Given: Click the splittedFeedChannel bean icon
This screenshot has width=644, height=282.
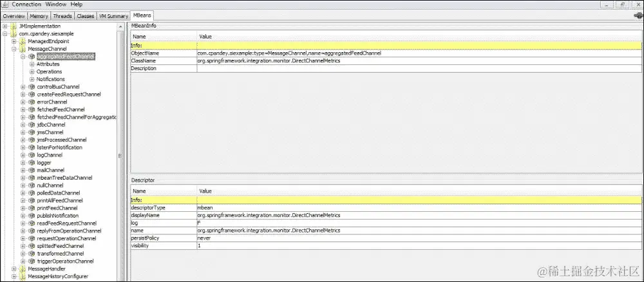Looking at the screenshot, I should (32, 246).
